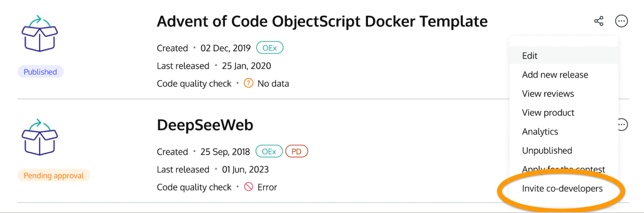The width and height of the screenshot is (644, 213).
Task: Click the DeepSeeWeb package box icon
Action: (39, 137)
